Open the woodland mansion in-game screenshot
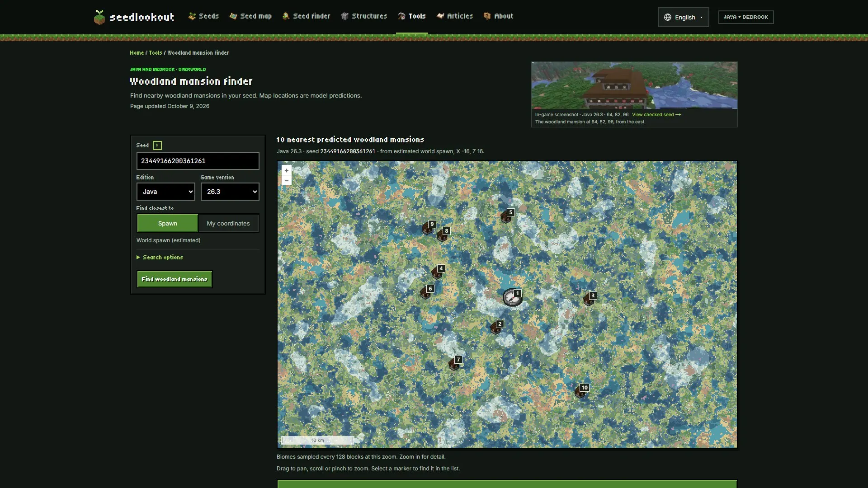This screenshot has height=488, width=868. [634, 85]
